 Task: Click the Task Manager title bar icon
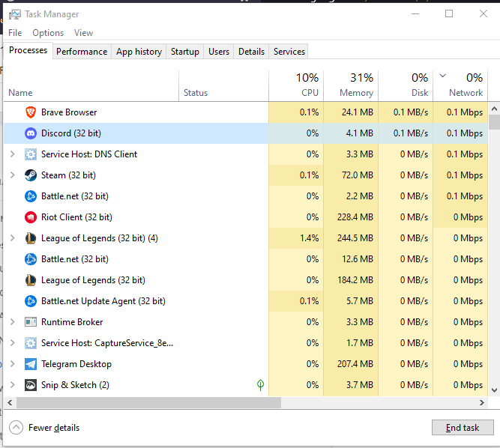15,14
